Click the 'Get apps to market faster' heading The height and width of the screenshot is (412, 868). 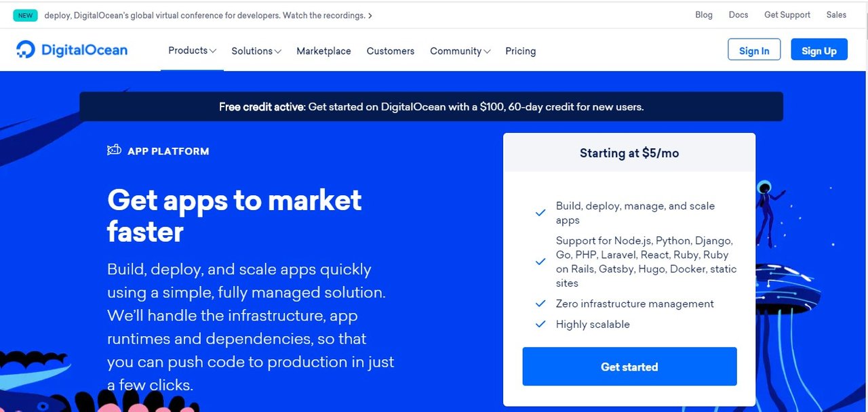235,216
